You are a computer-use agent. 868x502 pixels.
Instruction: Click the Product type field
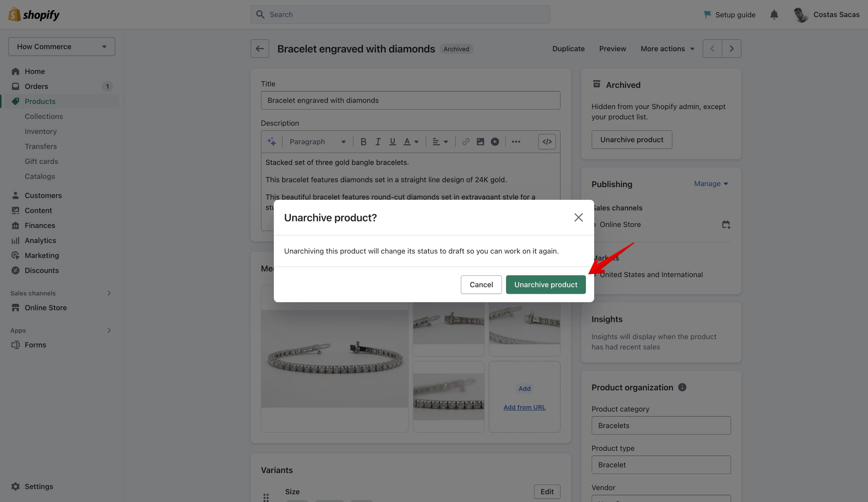[x=661, y=465]
